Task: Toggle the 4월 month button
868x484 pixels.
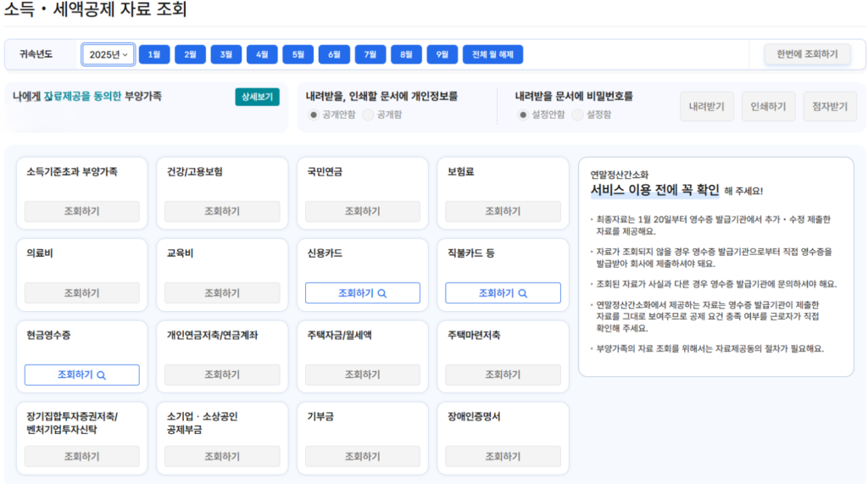Action: [262, 54]
